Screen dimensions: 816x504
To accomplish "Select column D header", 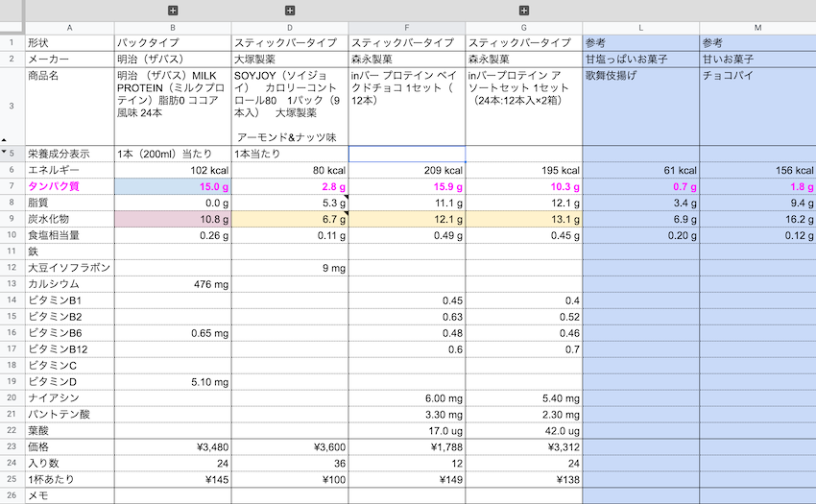I will 290,28.
